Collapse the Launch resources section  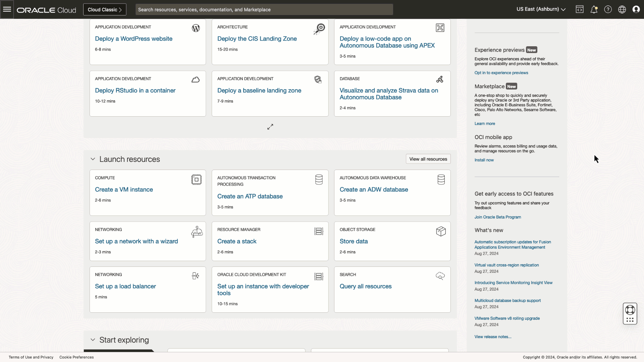point(93,159)
